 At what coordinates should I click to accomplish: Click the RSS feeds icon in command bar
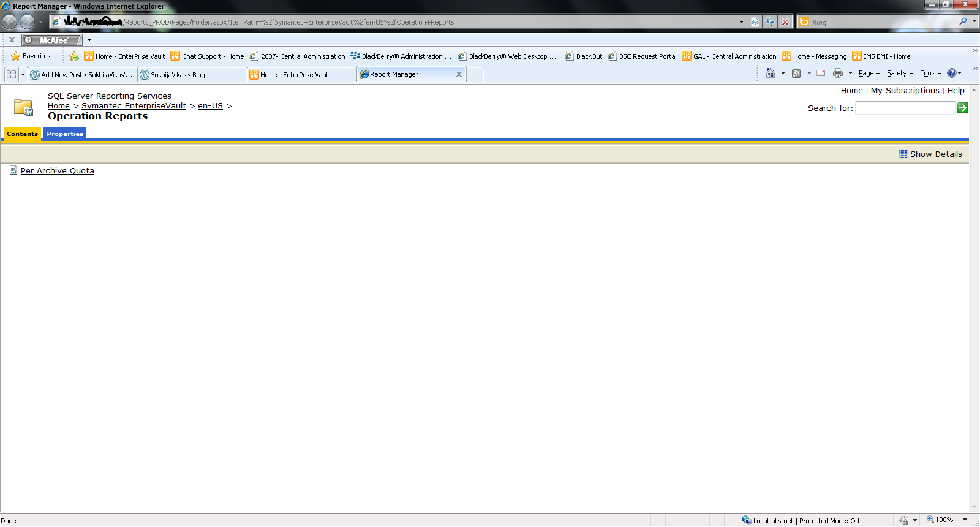pyautogui.click(x=796, y=74)
